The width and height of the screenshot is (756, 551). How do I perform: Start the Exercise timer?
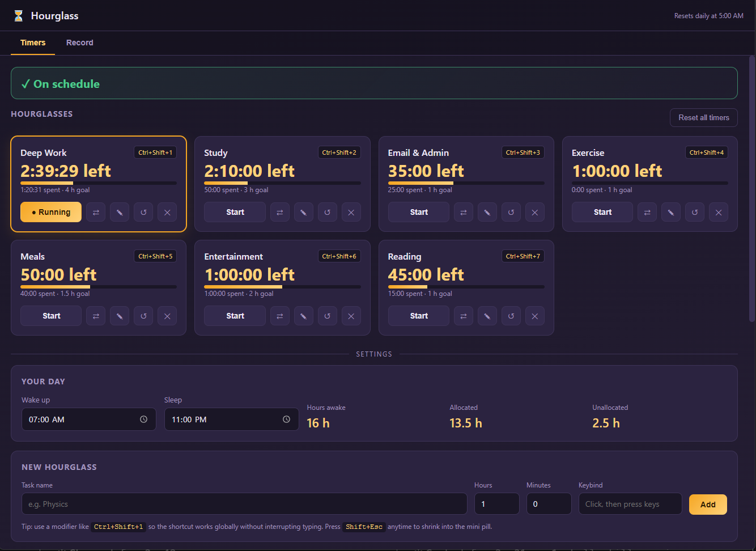click(x=602, y=213)
